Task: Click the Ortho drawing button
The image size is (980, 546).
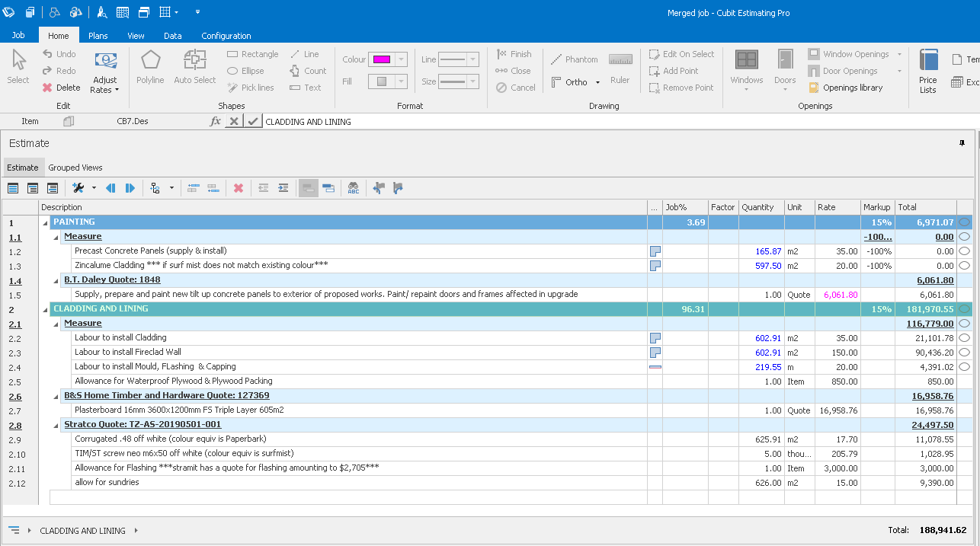Action: coord(568,82)
